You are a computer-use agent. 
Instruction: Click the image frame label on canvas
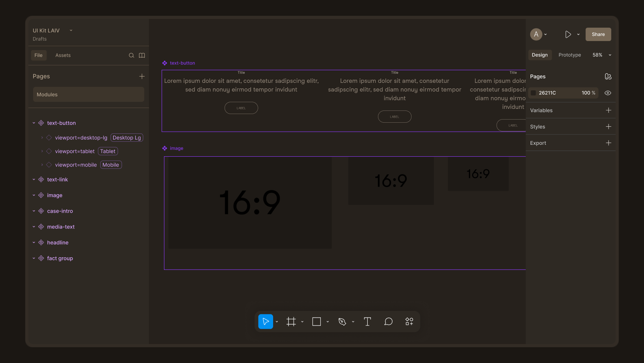click(177, 148)
